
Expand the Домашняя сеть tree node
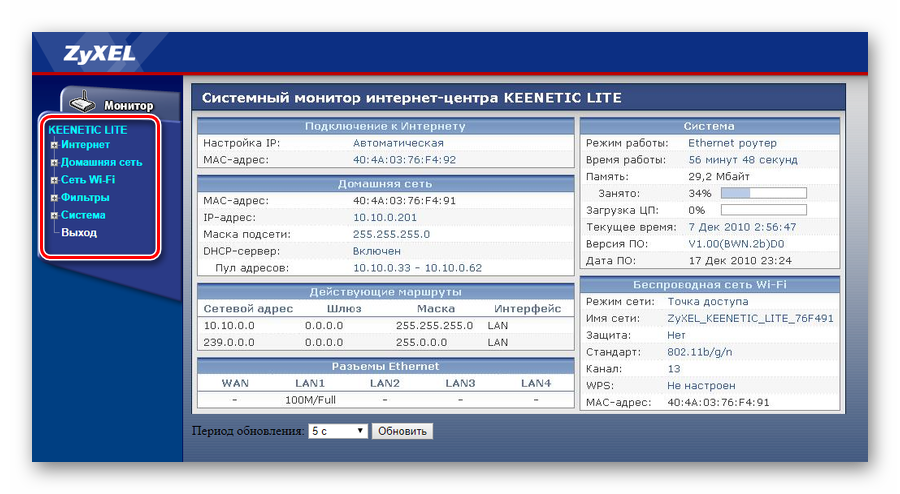pos(54,163)
